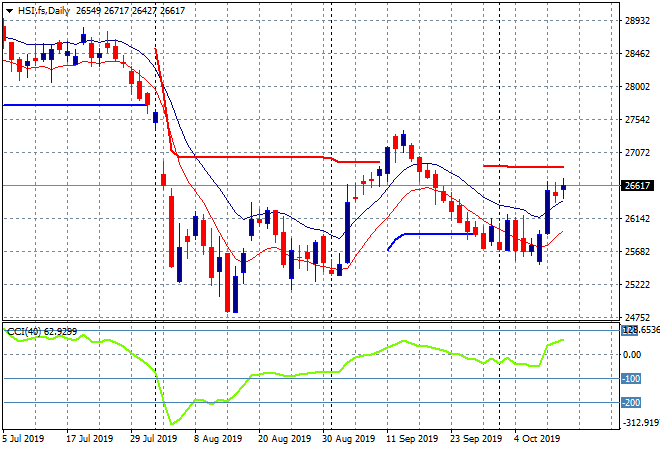The height and width of the screenshot is (450, 660).
Task: Click the 27072 price axis label
Action: (637, 152)
